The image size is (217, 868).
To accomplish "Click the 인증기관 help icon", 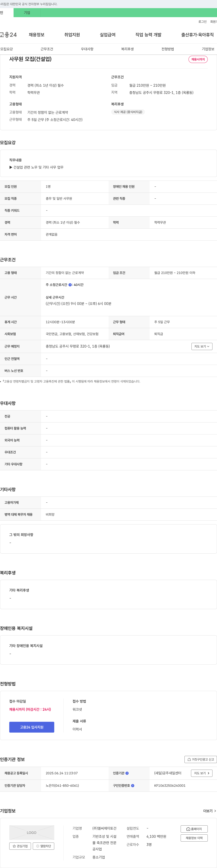I will (x=127, y=773).
